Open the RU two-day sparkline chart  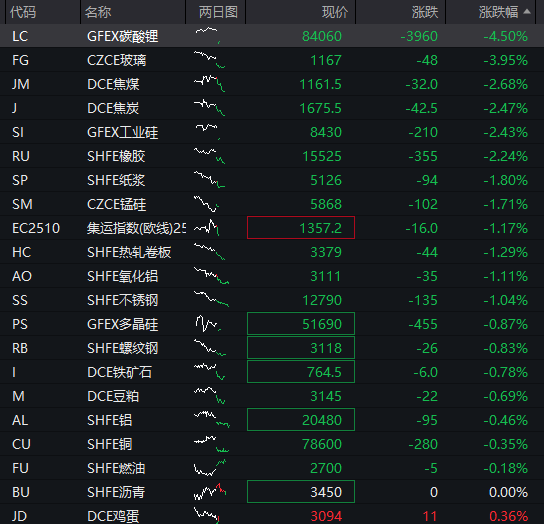210,156
